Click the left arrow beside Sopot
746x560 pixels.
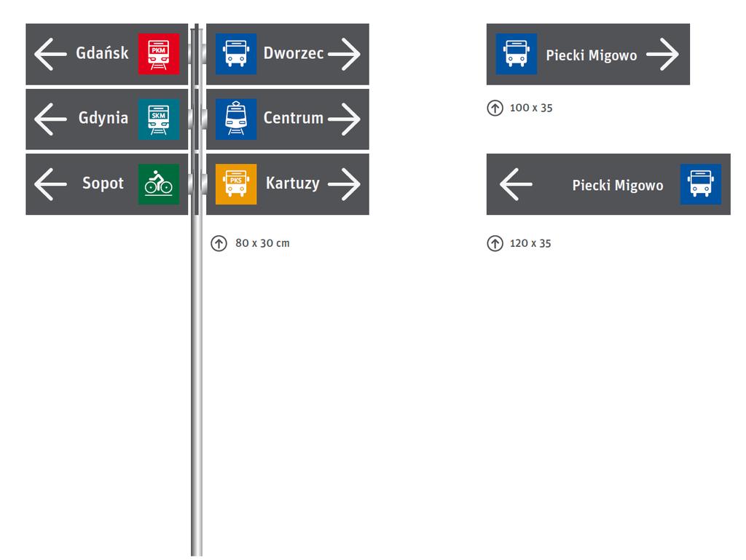tap(50, 184)
